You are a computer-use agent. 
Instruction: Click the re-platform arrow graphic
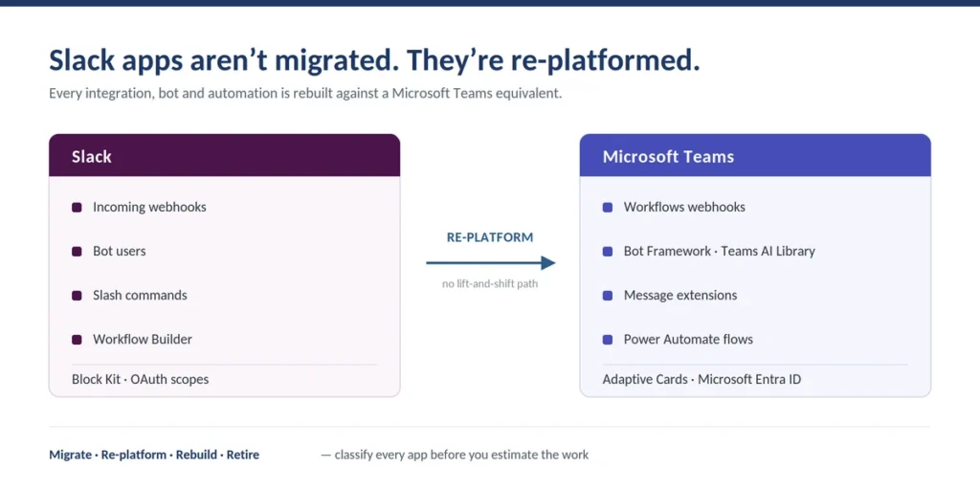coord(491,263)
